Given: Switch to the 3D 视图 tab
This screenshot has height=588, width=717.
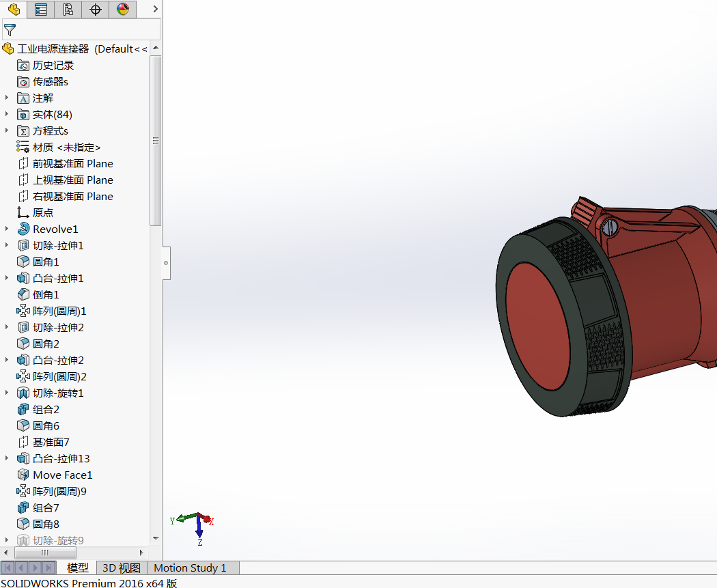Looking at the screenshot, I should [122, 568].
